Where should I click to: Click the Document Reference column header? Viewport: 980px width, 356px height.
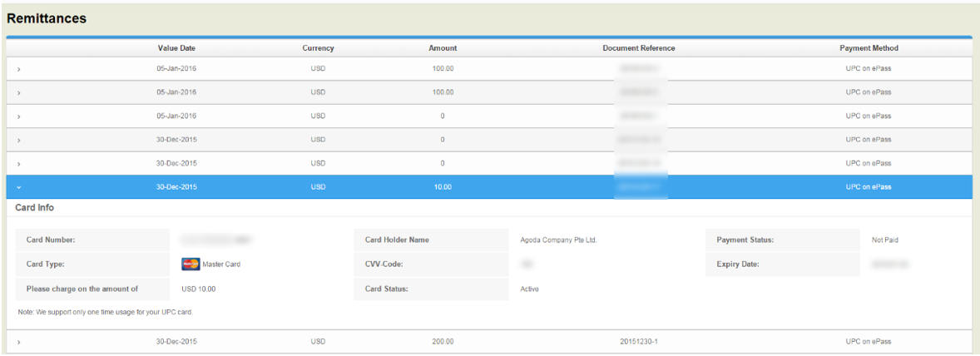click(x=639, y=48)
